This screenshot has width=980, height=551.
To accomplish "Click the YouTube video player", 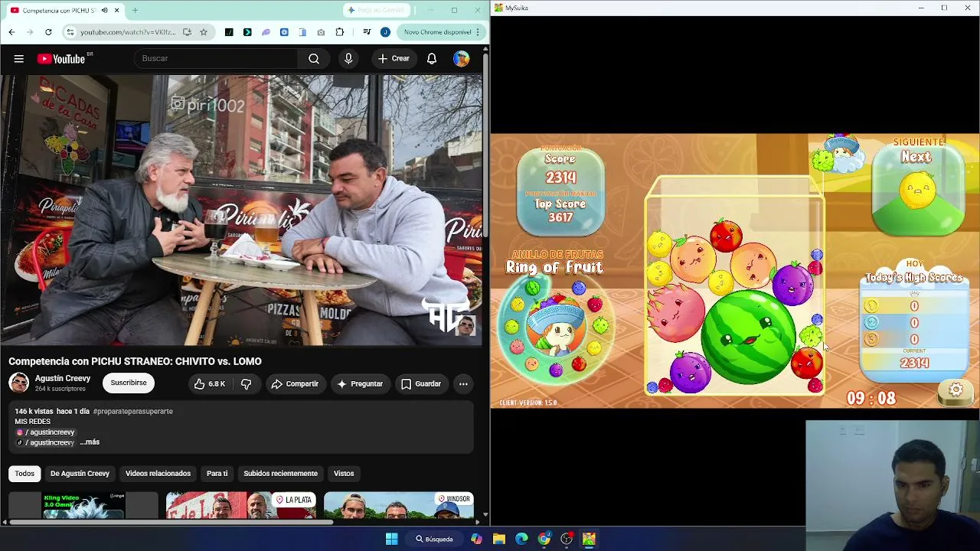I will pos(241,210).
